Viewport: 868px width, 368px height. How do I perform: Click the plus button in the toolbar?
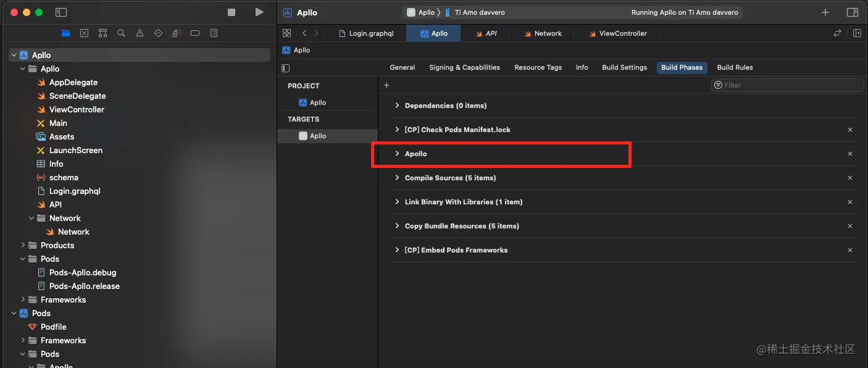(x=825, y=12)
